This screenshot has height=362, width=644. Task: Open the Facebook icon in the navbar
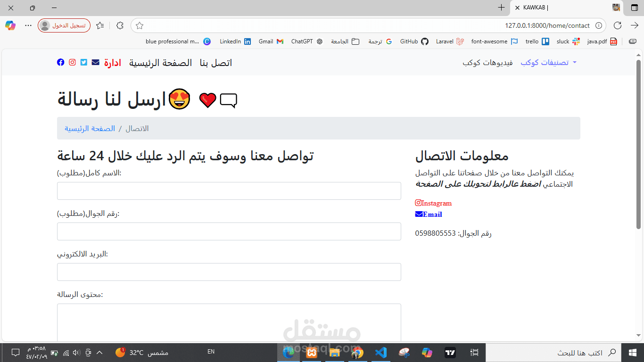pyautogui.click(x=61, y=62)
